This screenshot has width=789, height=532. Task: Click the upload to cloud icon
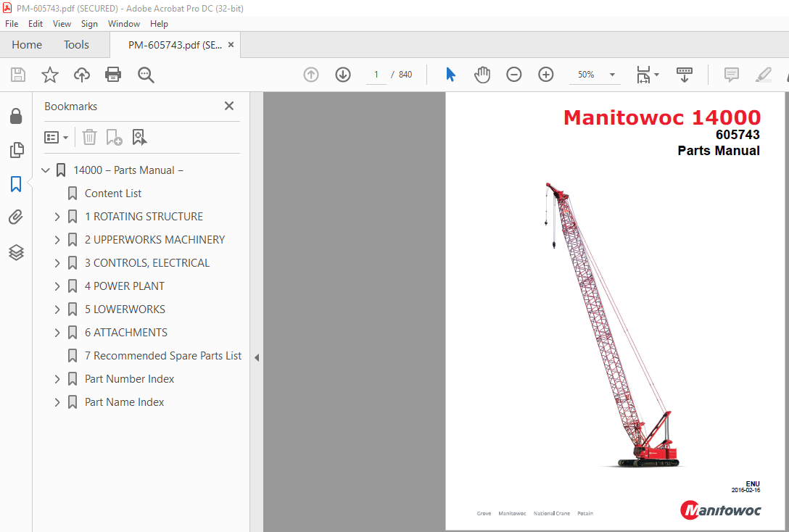[x=81, y=75]
